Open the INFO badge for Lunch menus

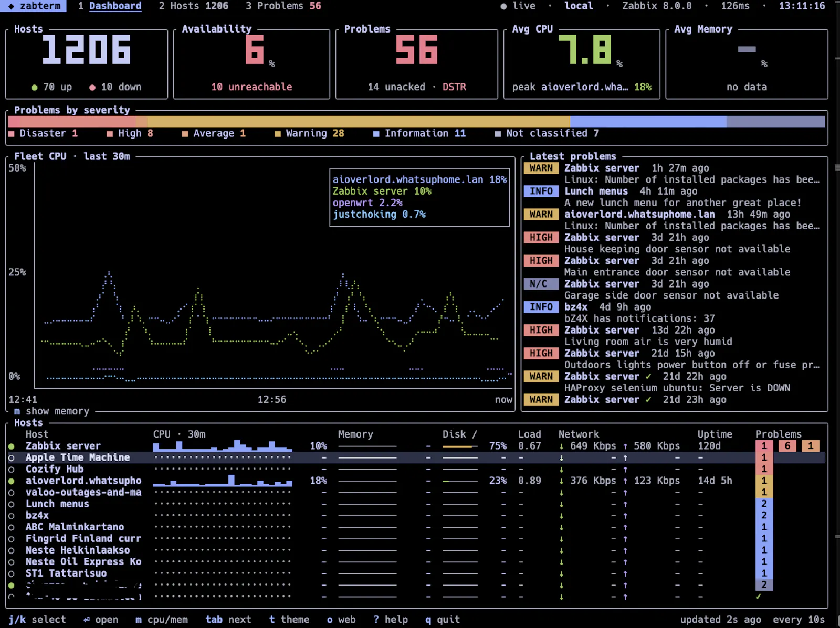coord(541,191)
